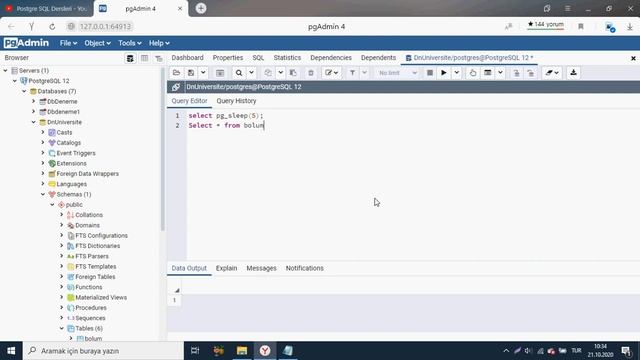
Task: Open the Object menu
Action: coord(97,43)
